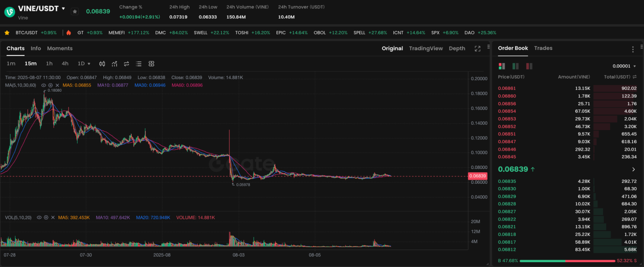Click the 08-03 date on chart time axis
Screen dimensions: 644x267
(238, 255)
